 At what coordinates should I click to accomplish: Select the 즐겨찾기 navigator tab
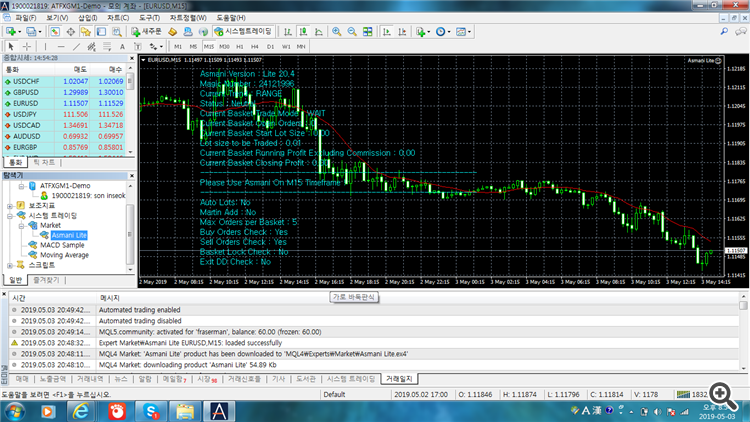pyautogui.click(x=46, y=280)
